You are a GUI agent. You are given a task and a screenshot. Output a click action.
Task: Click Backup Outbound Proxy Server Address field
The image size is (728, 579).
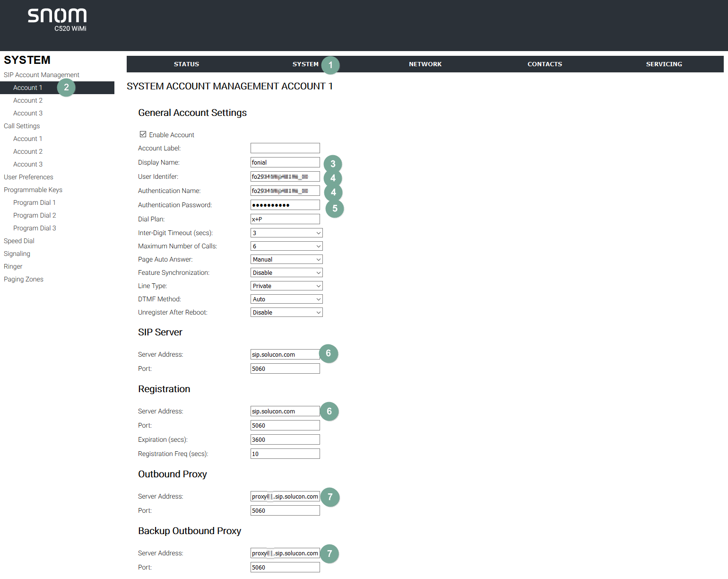[x=285, y=553]
